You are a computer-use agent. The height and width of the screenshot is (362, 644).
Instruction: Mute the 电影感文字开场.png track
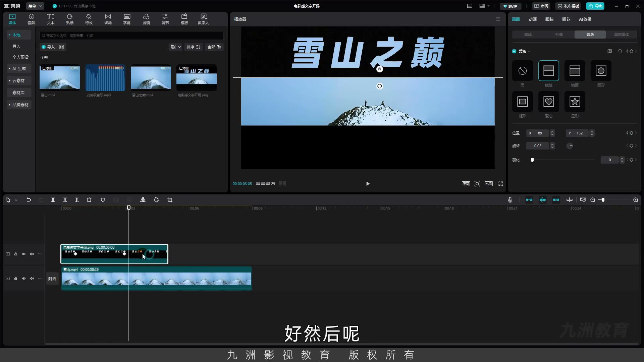coord(32,254)
